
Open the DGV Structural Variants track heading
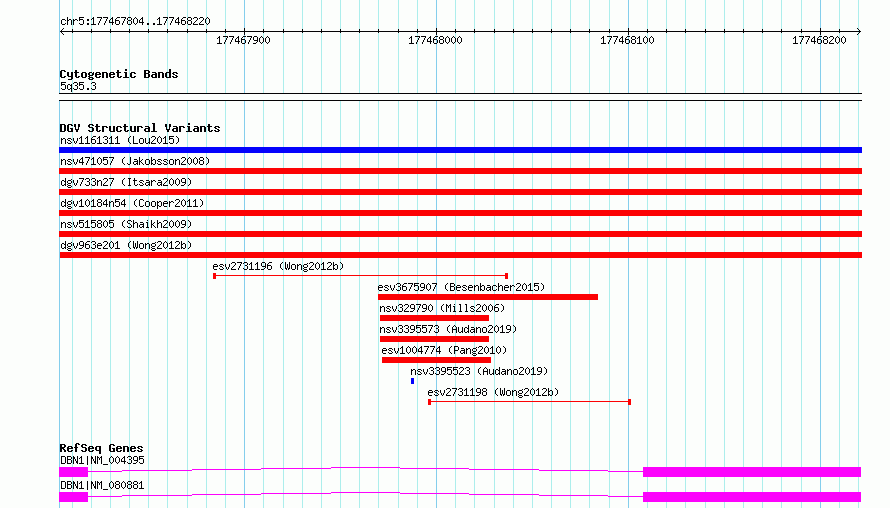(140, 128)
